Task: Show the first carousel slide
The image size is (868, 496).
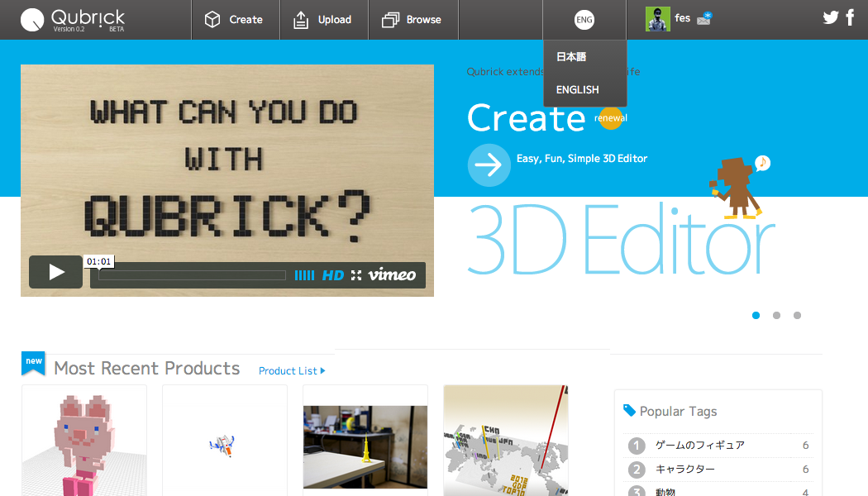Action: [x=756, y=316]
